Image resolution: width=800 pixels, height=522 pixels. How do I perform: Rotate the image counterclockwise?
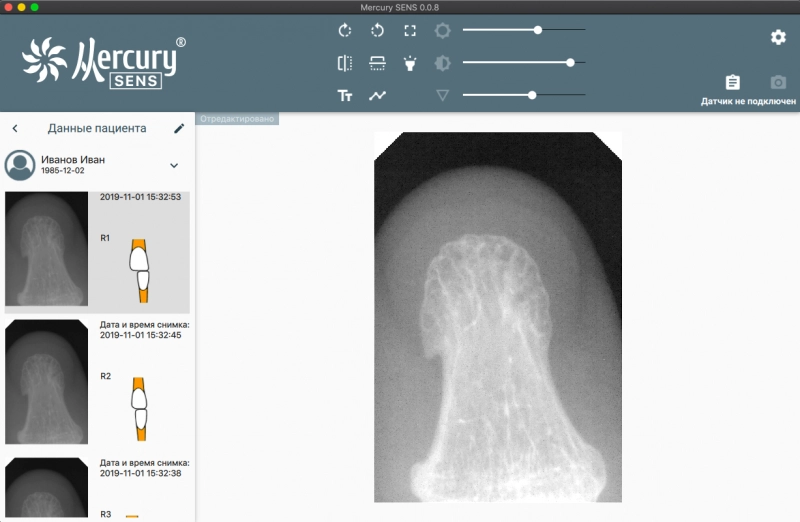tap(377, 31)
